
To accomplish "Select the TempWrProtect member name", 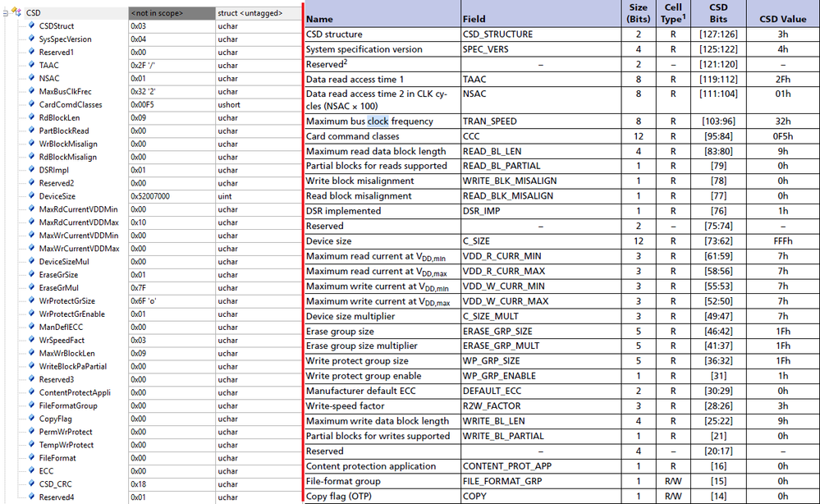I will point(66,445).
